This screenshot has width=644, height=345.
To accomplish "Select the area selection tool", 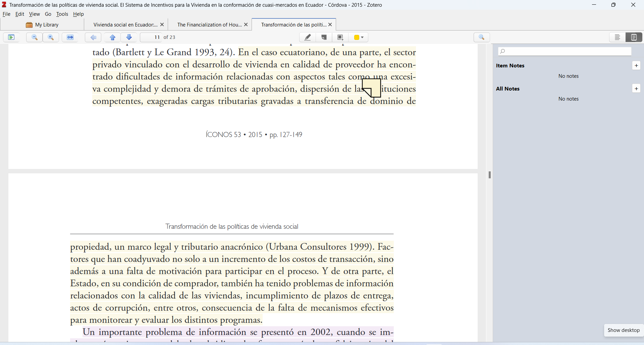I will [x=340, y=37].
